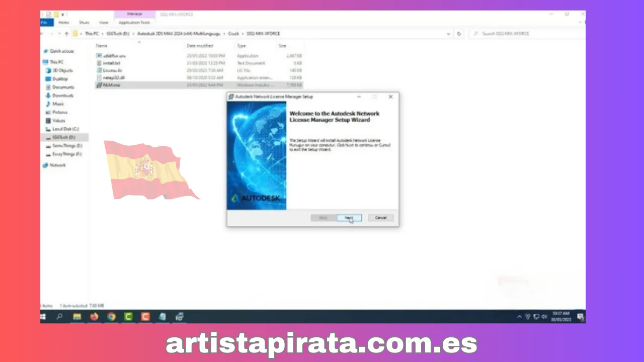Click the Downloads folder icon in sidebar

(48, 96)
